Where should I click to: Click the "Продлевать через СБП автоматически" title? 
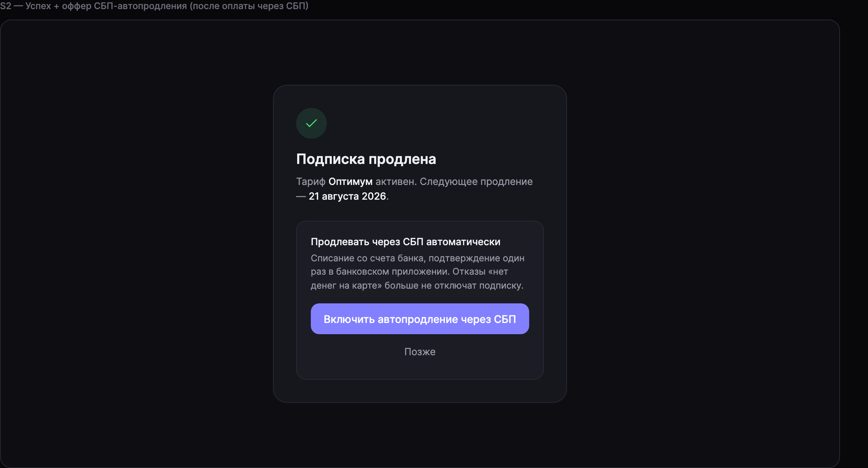point(405,242)
